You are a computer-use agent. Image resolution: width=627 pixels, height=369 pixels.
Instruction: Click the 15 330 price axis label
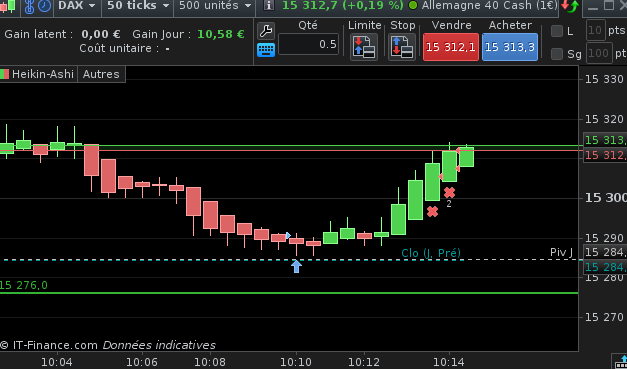604,79
